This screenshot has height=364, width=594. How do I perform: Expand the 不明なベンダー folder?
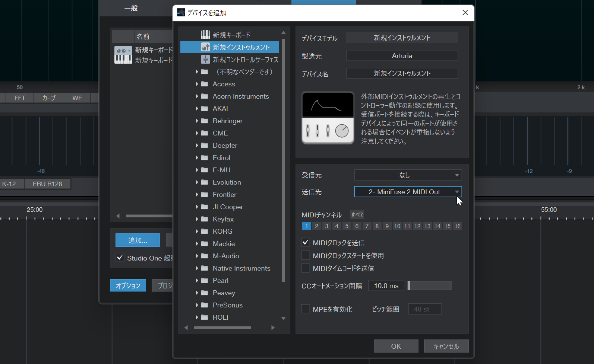(x=197, y=71)
